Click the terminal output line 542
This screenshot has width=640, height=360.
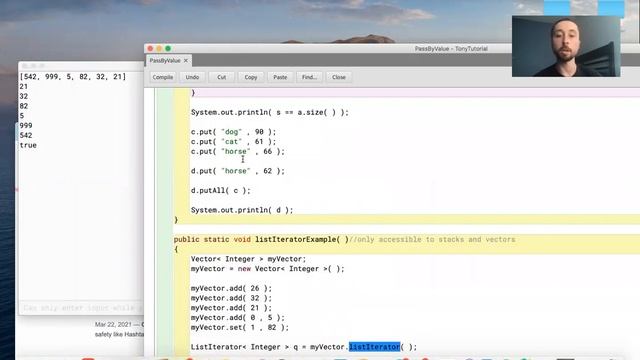(26, 136)
